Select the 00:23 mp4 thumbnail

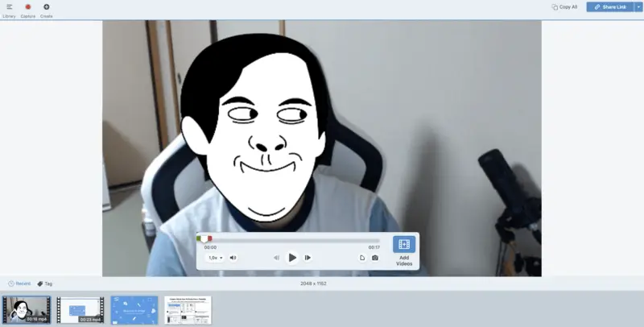[80, 310]
